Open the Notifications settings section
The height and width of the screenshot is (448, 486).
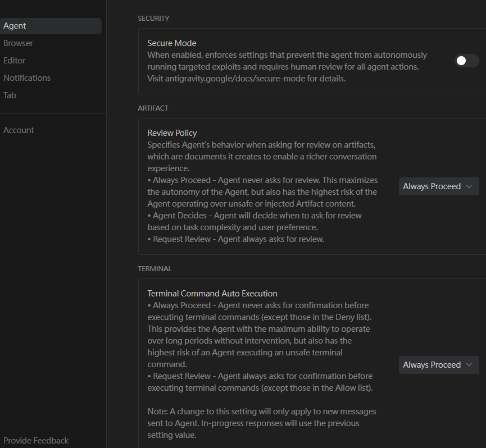coord(27,77)
